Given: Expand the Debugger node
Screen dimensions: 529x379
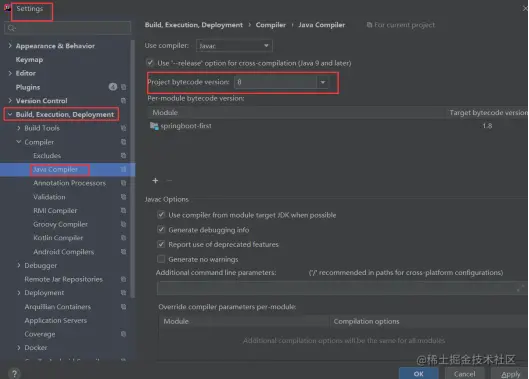Looking at the screenshot, I should pyautogui.click(x=19, y=266).
